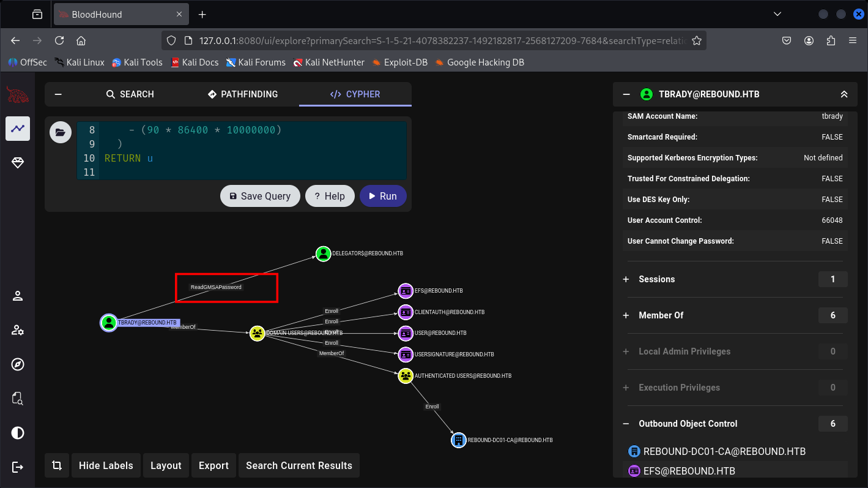Screen dimensions: 868x488
Task: Click the Save Query button
Action: (260, 196)
